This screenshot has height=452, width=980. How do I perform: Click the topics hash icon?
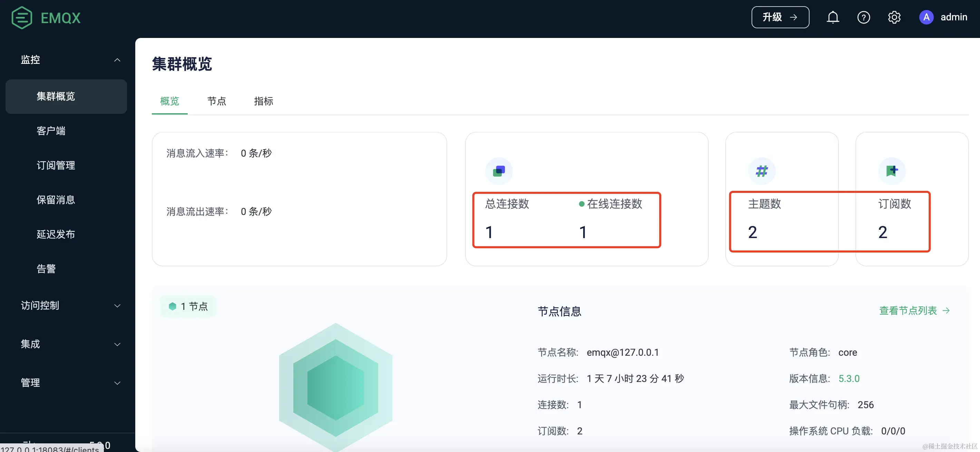[762, 171]
